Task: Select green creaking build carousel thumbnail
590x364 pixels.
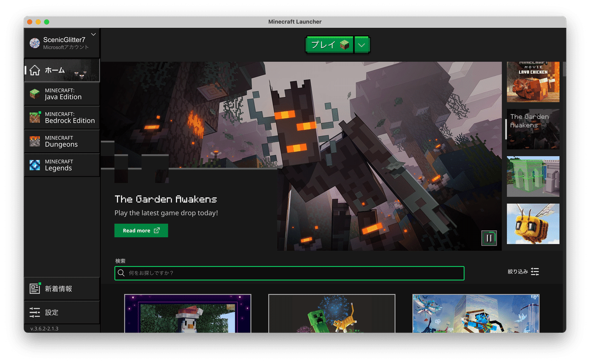Action: (x=533, y=176)
